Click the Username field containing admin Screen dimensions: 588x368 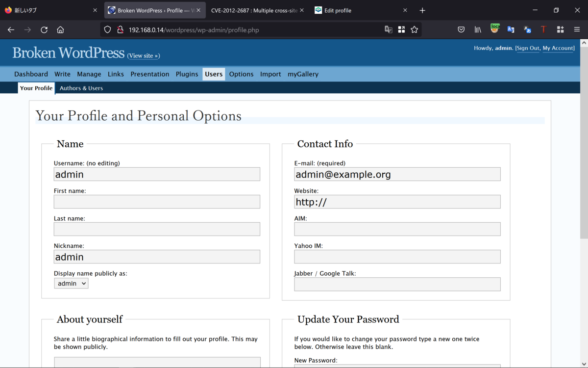coord(157,174)
